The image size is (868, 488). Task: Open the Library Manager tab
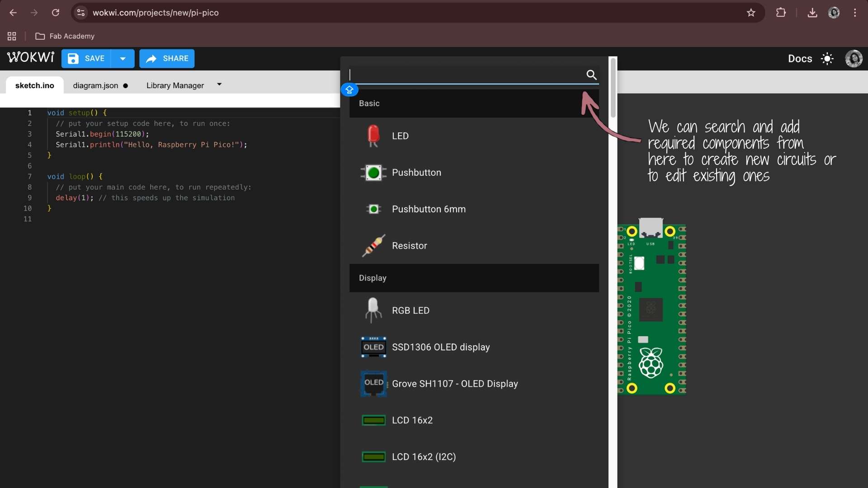tap(175, 85)
